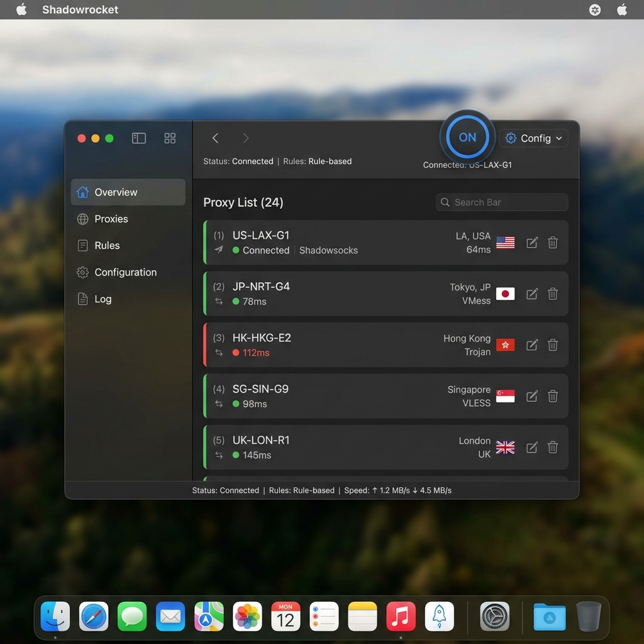This screenshot has width=644, height=644.
Task: Click the swap arrows on JP-NRT-G4
Action: pos(219,301)
